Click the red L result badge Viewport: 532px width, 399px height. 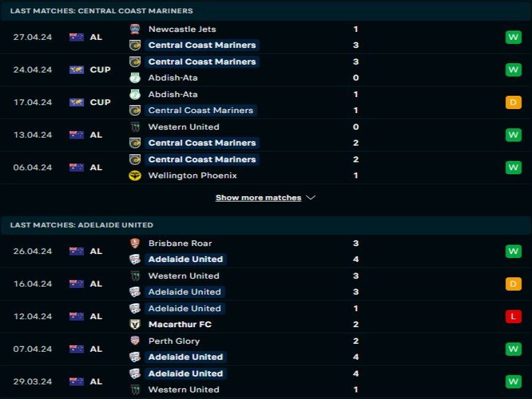pos(513,317)
